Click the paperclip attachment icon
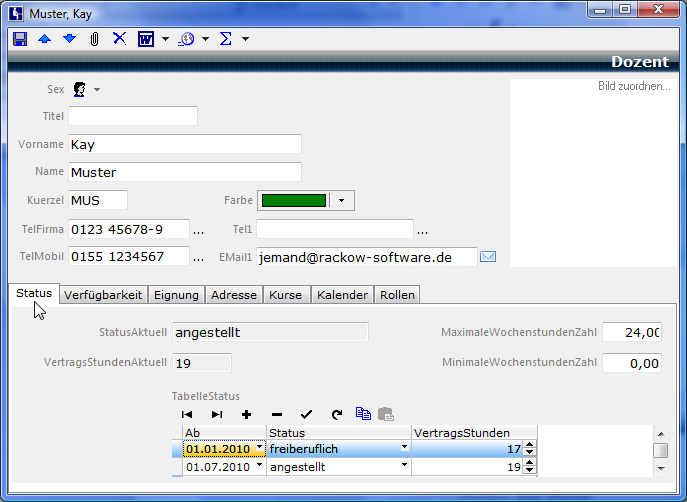This screenshot has width=687, height=502. tap(94, 39)
